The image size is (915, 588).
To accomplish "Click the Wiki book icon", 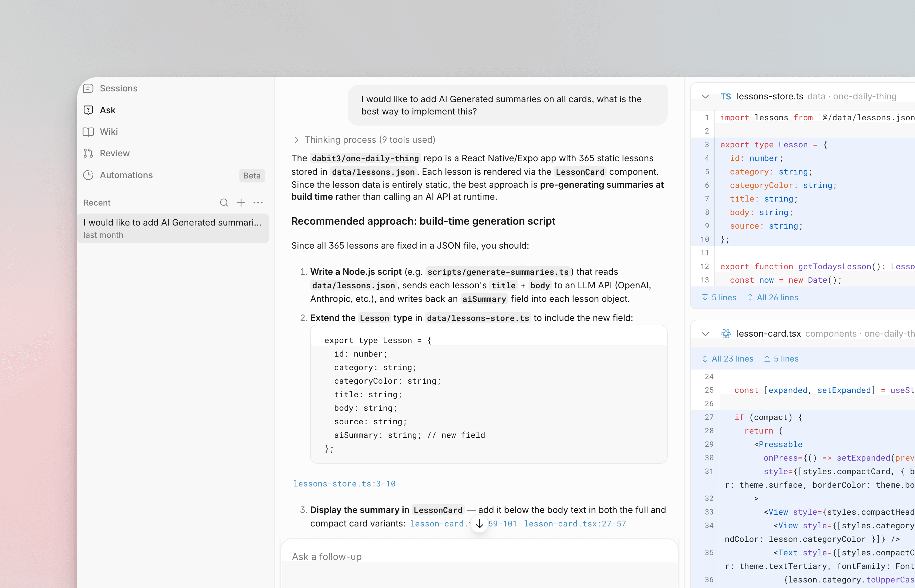I will click(88, 132).
